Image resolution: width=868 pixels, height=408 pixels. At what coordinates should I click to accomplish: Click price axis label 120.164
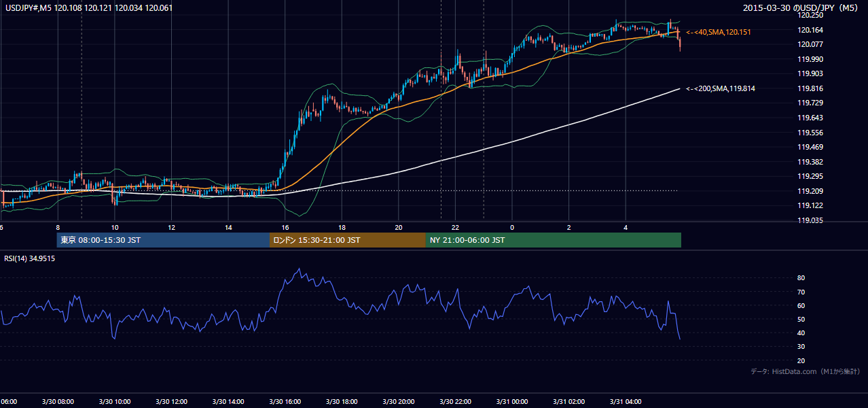pyautogui.click(x=810, y=30)
